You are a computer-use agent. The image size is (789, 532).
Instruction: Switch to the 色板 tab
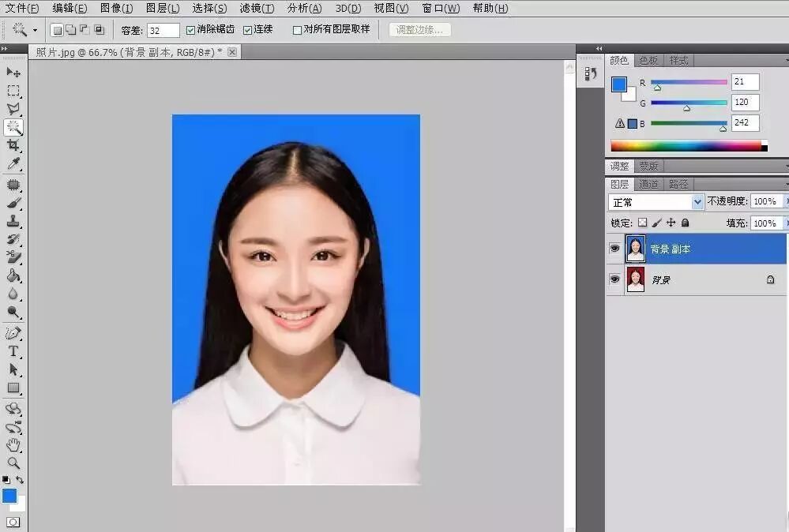648,60
